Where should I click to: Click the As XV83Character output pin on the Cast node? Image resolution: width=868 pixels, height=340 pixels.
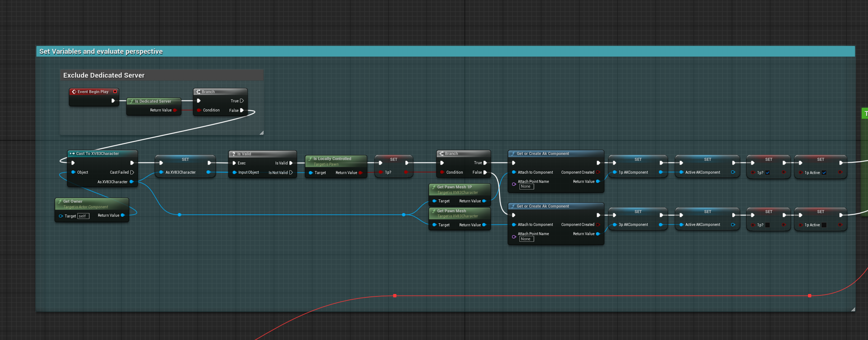131,182
